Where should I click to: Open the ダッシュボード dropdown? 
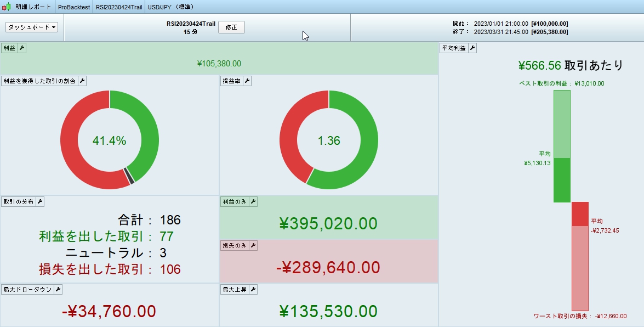click(32, 27)
